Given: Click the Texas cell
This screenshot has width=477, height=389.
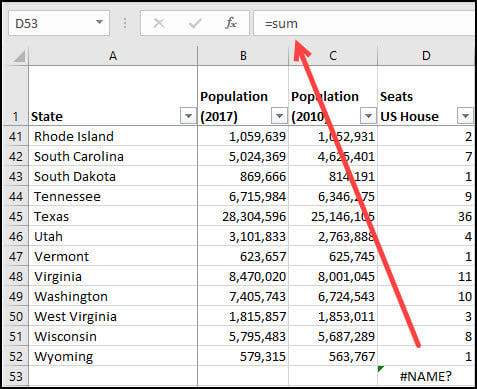Looking at the screenshot, I should pyautogui.click(x=113, y=216).
